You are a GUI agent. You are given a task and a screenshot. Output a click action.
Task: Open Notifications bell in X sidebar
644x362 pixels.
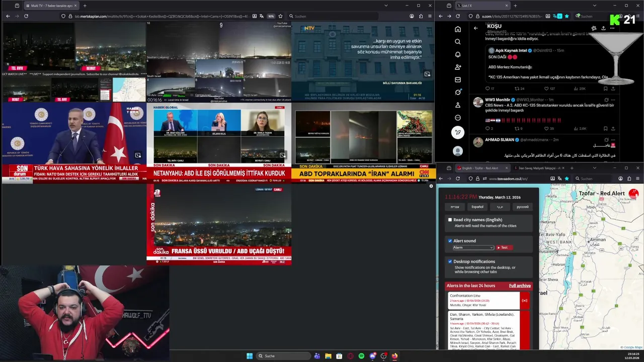click(x=457, y=54)
